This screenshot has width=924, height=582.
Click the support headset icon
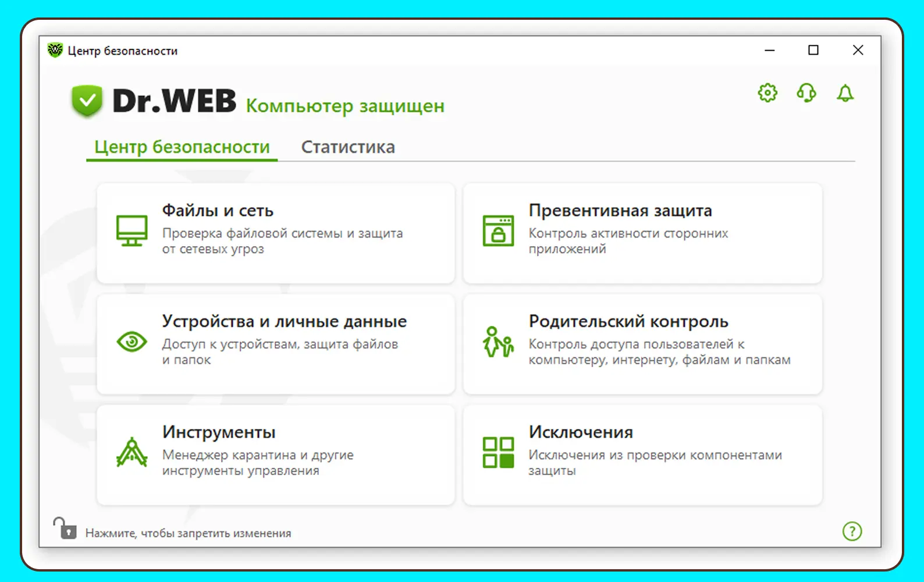[x=806, y=93]
